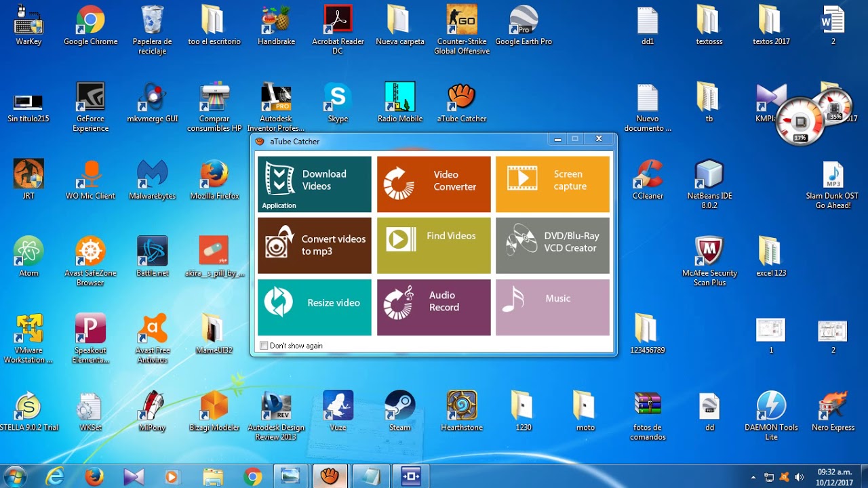Select the Autodesk Design Review 2013 icon

[x=276, y=417]
